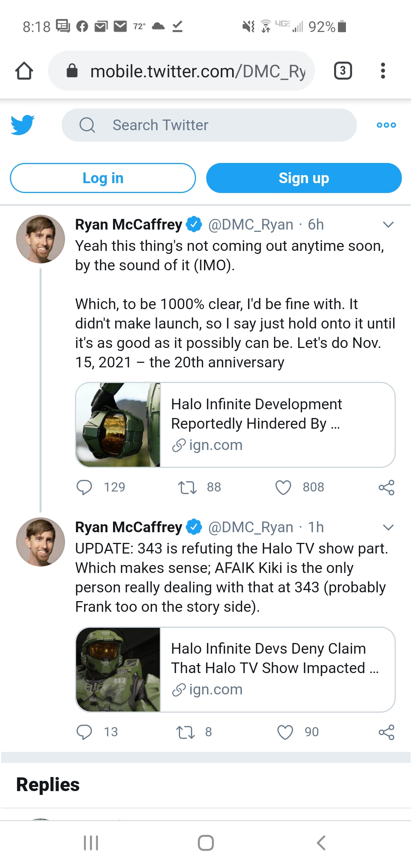This screenshot has width=411, height=868.
Task: Open reply box on the 1h tweet
Action: coord(84,732)
